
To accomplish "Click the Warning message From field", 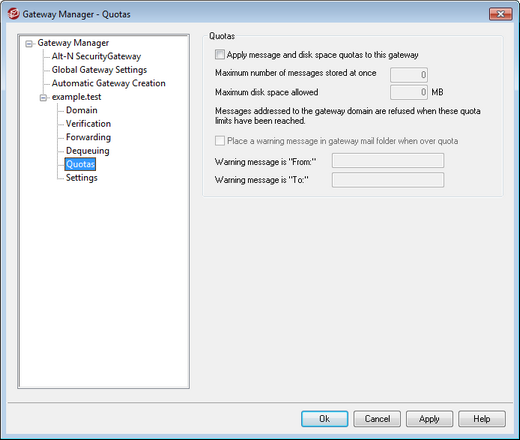I will click(x=388, y=161).
